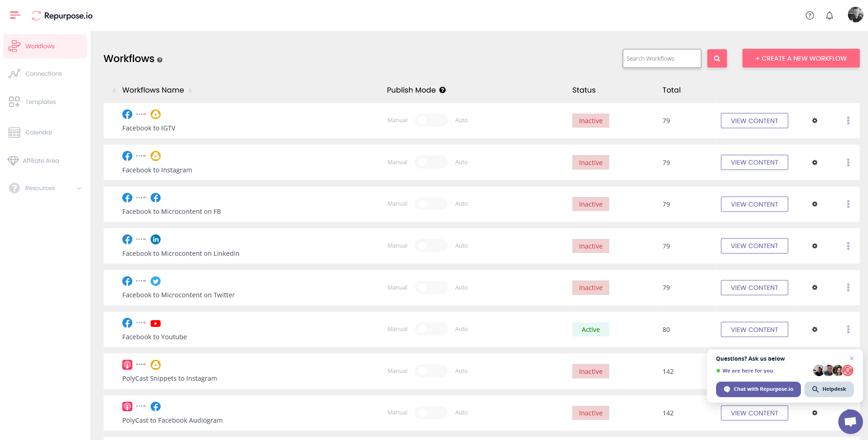Click the hamburger menu icon
Image resolution: width=868 pixels, height=440 pixels.
pos(15,16)
